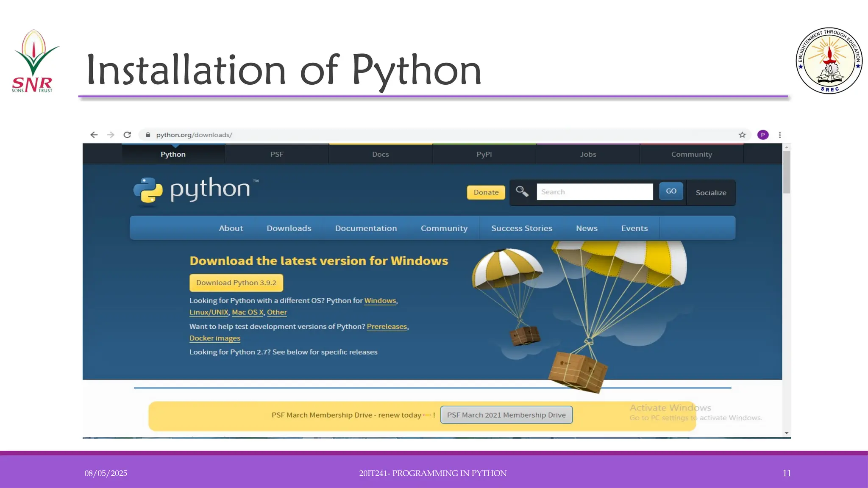
Task: Click the Python logo
Action: click(x=196, y=191)
